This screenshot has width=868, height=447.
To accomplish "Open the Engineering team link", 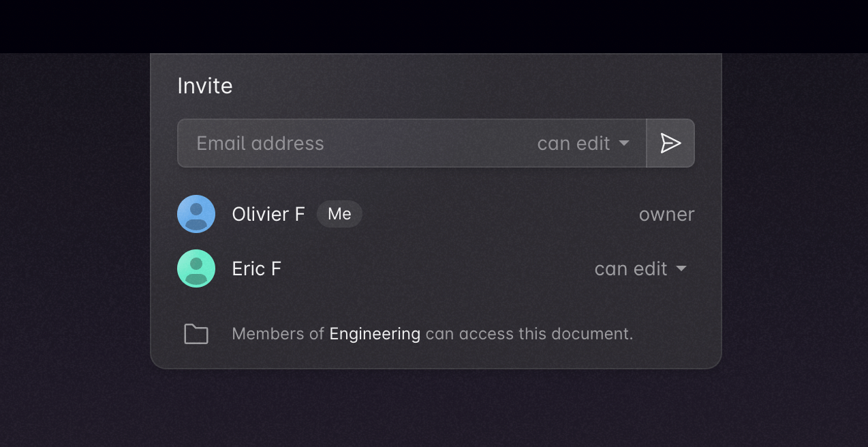I will (x=375, y=334).
